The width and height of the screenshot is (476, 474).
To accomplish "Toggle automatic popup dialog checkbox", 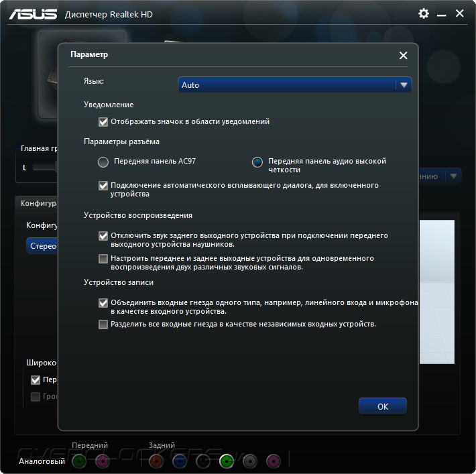I will coord(103,186).
